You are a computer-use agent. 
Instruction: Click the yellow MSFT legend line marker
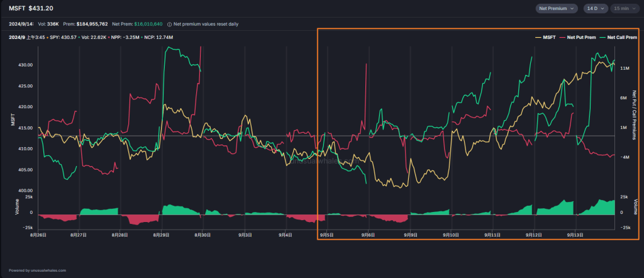[x=538, y=38]
